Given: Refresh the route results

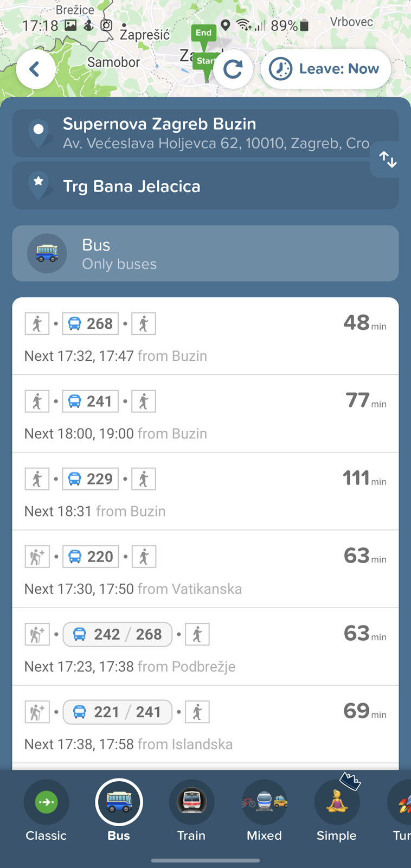Looking at the screenshot, I should [233, 69].
